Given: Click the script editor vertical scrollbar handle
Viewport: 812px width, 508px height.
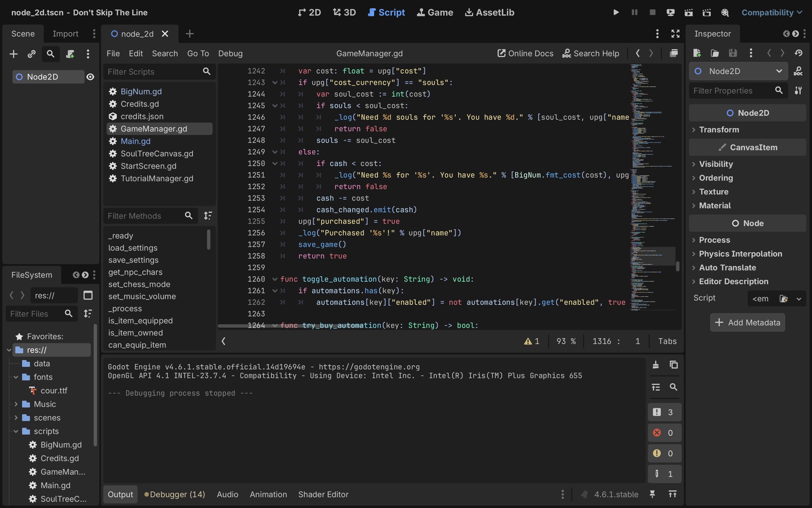Looking at the screenshot, I should tap(678, 266).
